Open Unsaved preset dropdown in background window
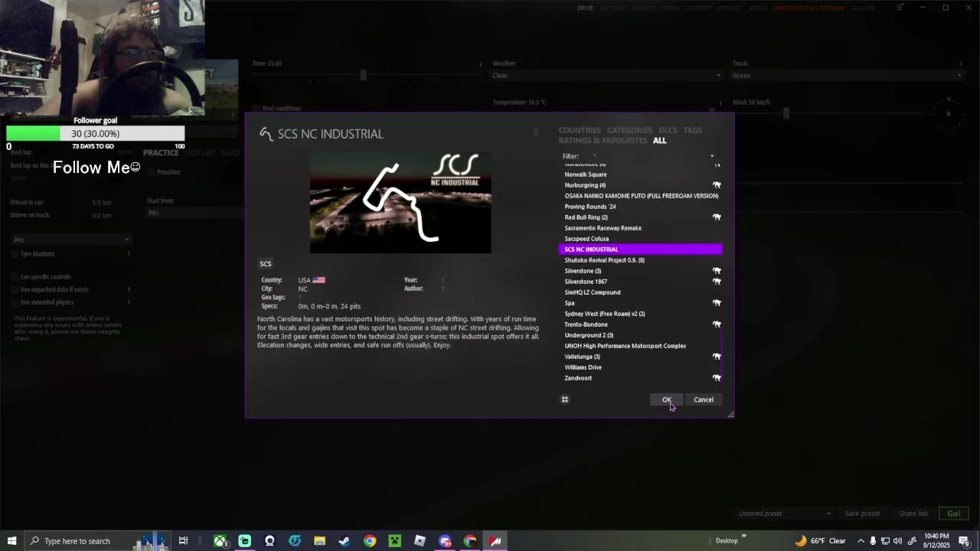 (785, 514)
